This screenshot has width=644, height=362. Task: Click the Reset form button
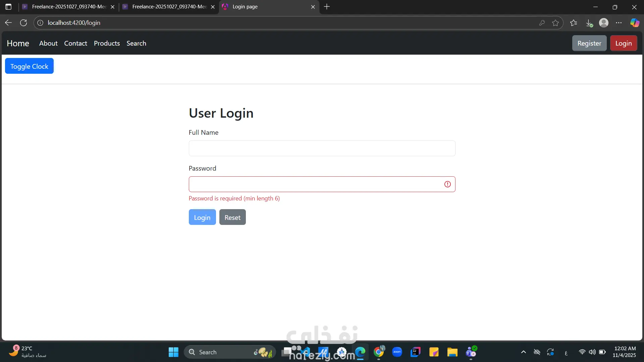point(232,217)
